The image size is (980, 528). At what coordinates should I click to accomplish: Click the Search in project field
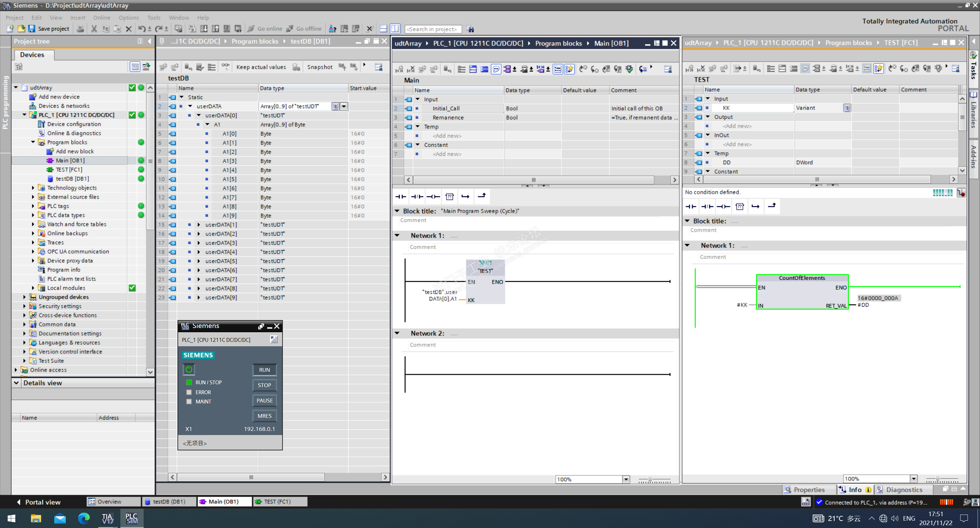pyautogui.click(x=433, y=29)
